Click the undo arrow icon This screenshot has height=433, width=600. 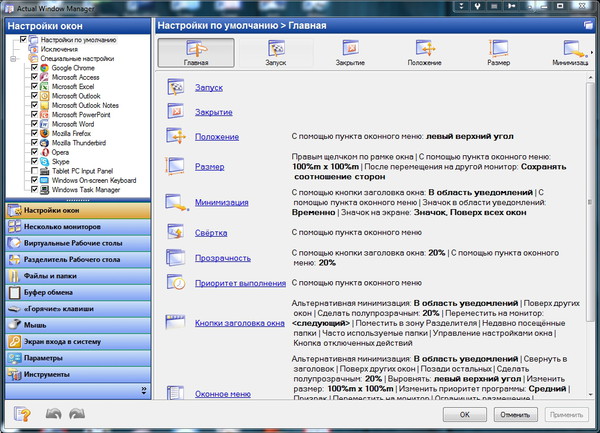click(x=54, y=414)
